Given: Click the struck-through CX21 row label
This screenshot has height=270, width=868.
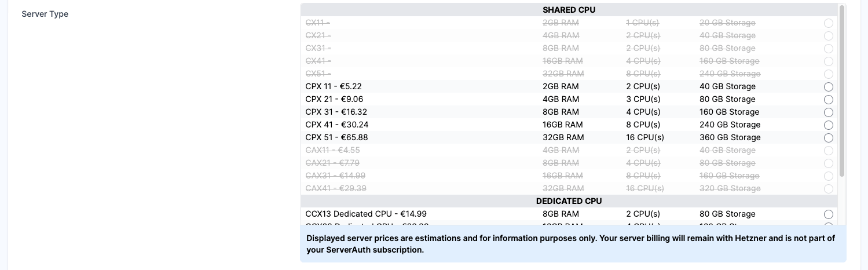Looking at the screenshot, I should (x=318, y=35).
